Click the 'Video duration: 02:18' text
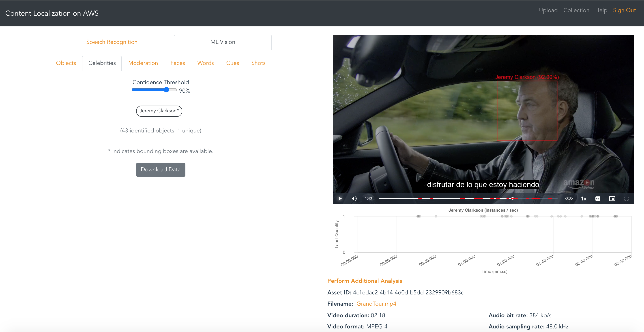 coord(356,315)
